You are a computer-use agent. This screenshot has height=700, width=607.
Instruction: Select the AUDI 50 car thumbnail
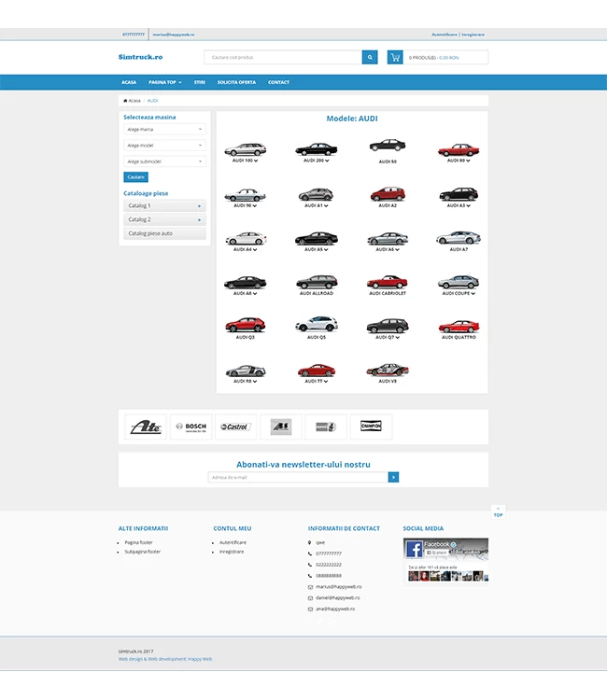388,146
